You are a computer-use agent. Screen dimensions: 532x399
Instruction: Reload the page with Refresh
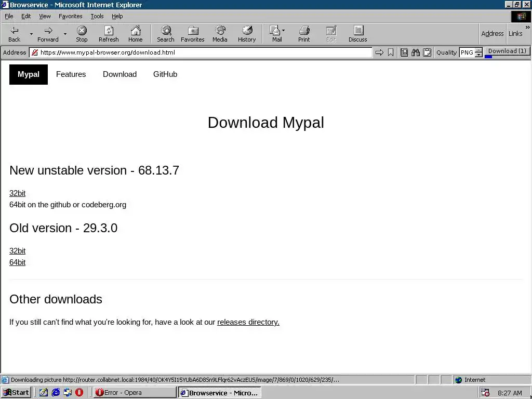(109, 34)
